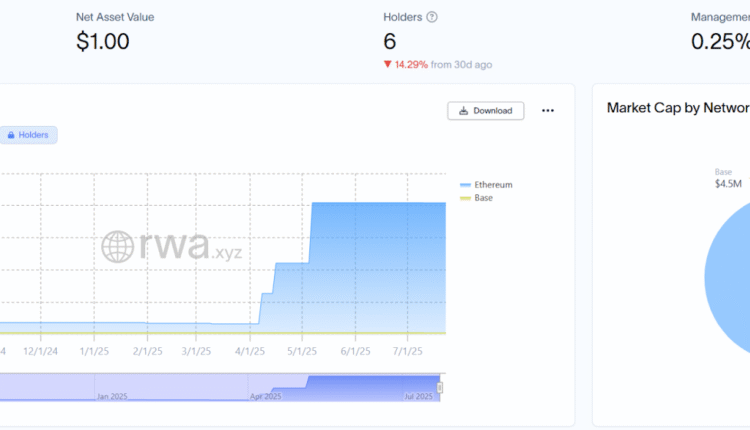Click the Holders count value 6
This screenshot has width=750, height=430.
click(390, 42)
